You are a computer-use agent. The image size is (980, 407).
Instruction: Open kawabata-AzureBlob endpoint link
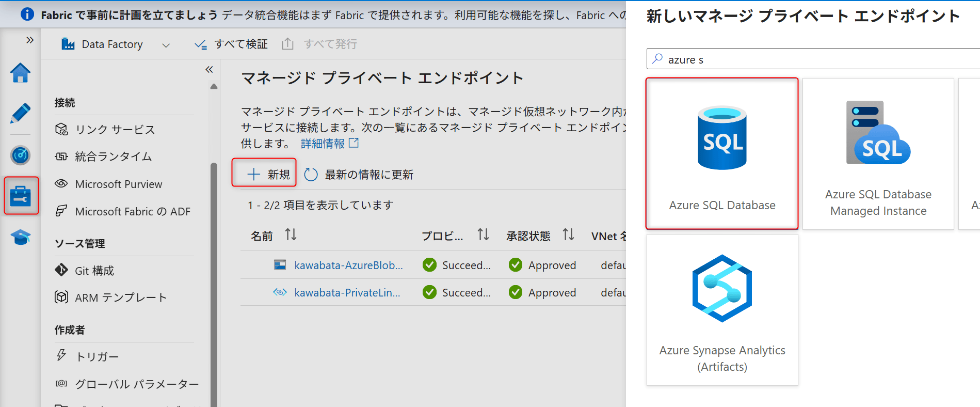[x=348, y=265]
